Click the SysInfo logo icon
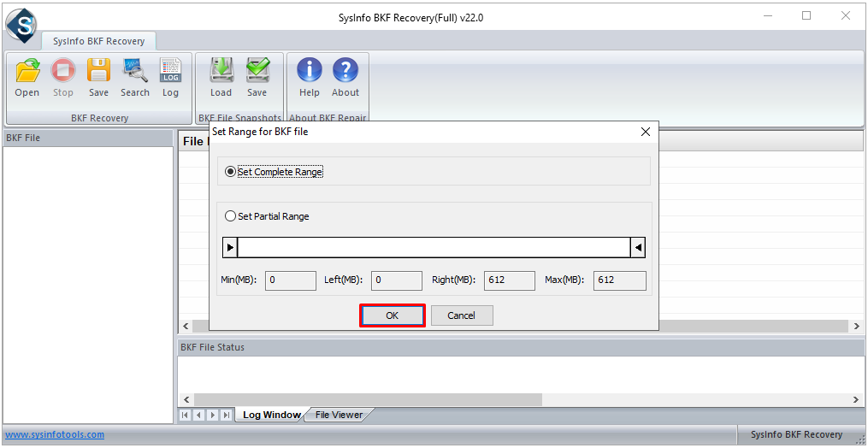Image resolution: width=868 pixels, height=448 pixels. tap(21, 26)
